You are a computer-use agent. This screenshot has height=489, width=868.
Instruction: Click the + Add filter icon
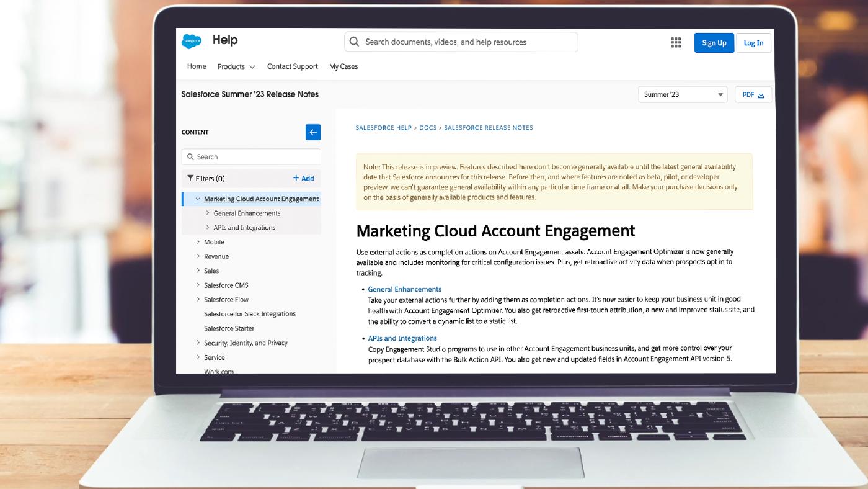click(x=304, y=178)
